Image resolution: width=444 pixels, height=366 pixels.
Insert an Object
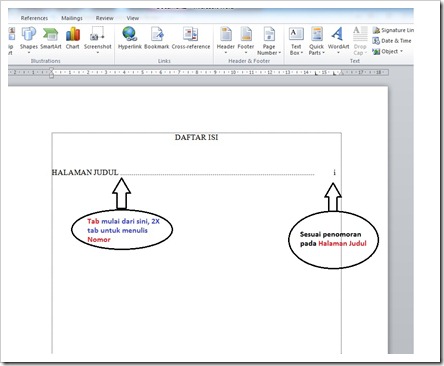pyautogui.click(x=386, y=51)
